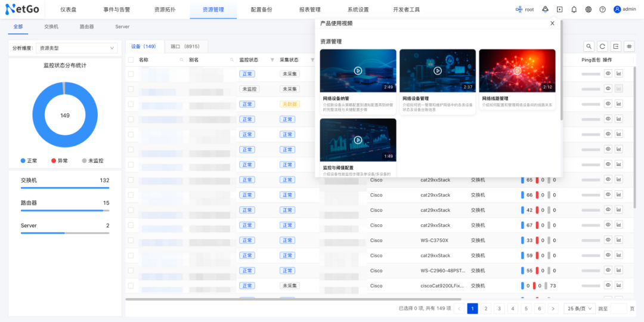The height and width of the screenshot is (322, 644).
Task: Refresh the device table
Action: [x=602, y=47]
